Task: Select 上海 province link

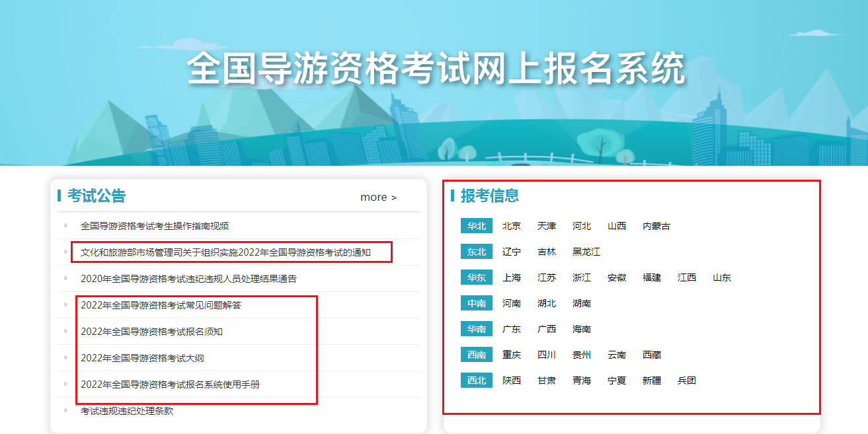Action: pos(511,277)
